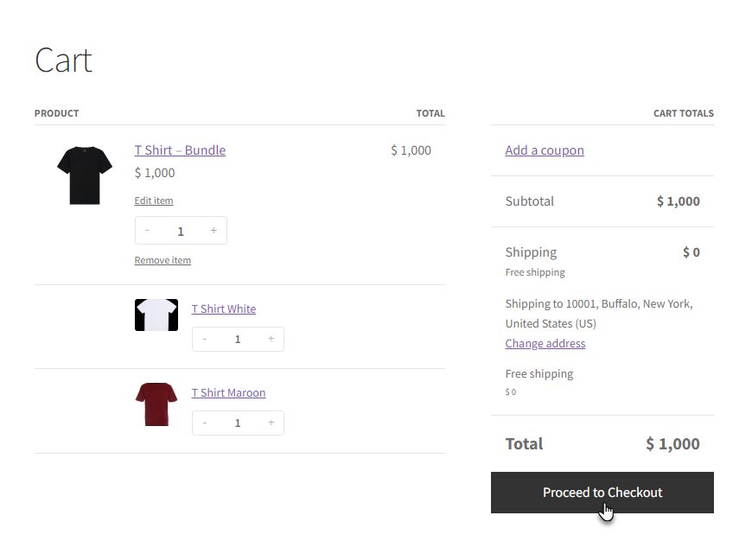Click Edit item under the bundle
Viewport: 752px width, 560px height.
[x=154, y=200]
